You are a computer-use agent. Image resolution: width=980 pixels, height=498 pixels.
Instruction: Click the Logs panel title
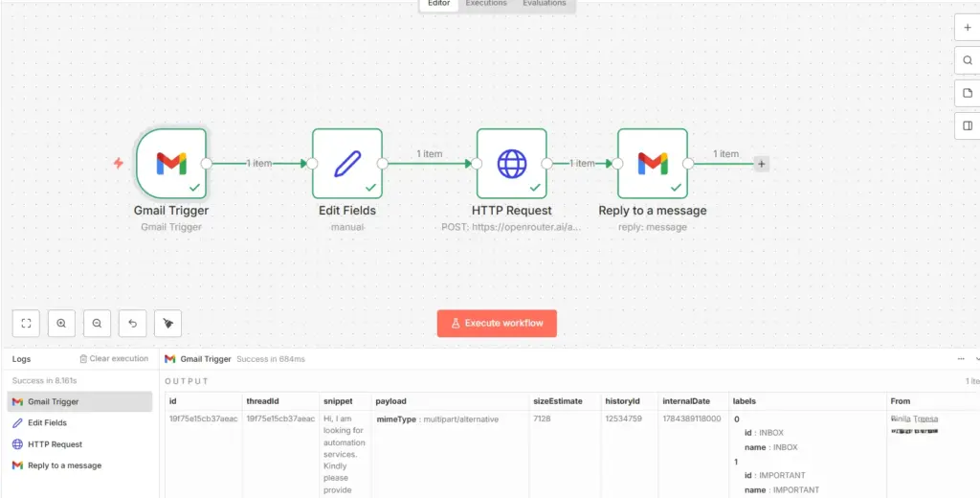[x=21, y=359]
